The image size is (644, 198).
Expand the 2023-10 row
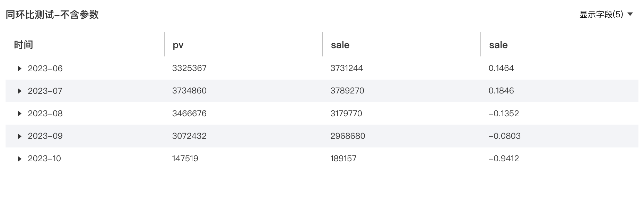tap(20, 159)
